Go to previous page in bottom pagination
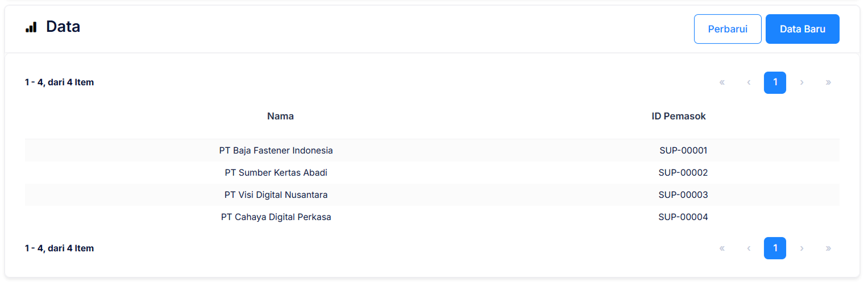Screen dimensions: 868x282 coord(749,248)
